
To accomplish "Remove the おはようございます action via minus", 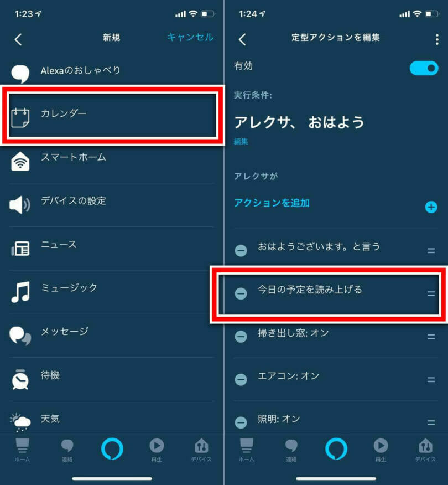I will coord(241,250).
